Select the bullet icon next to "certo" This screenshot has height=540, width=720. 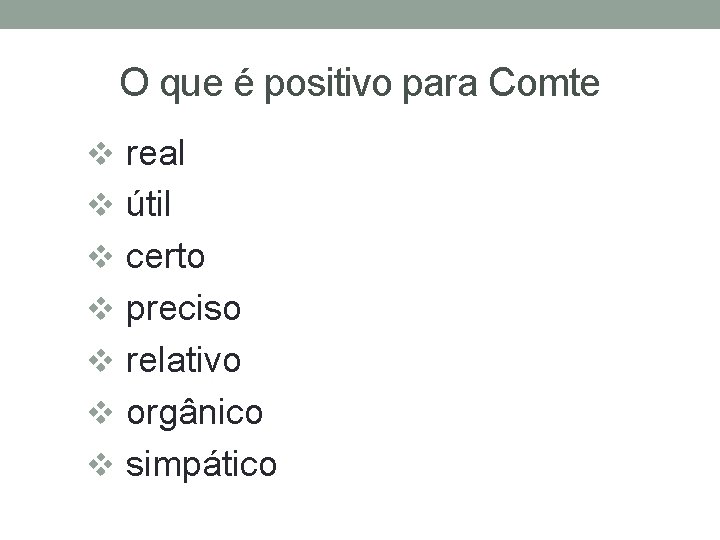(101, 257)
